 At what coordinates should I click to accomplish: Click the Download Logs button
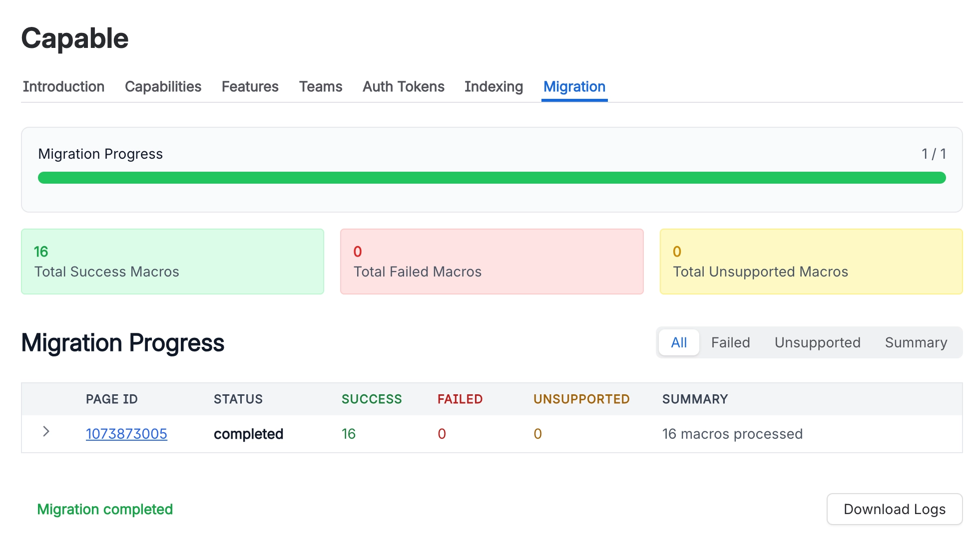(894, 509)
